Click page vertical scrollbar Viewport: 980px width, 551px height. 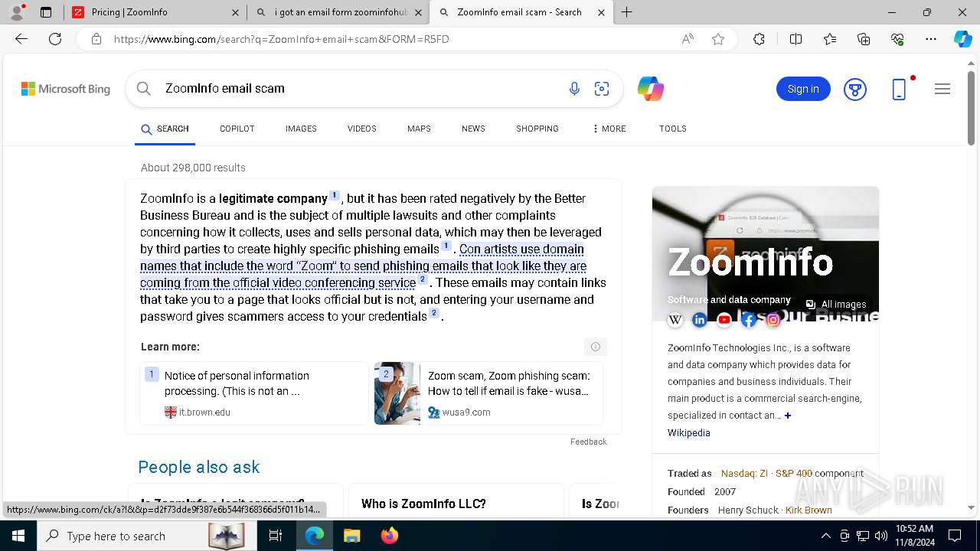(972, 107)
